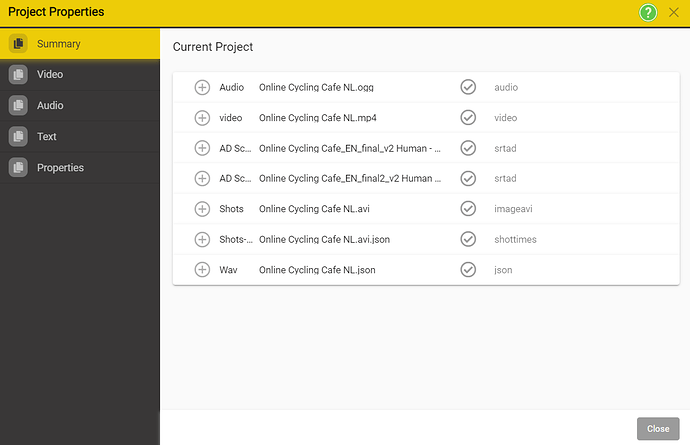The height and width of the screenshot is (445, 690).
Task: Expand the Wav json file row
Action: (202, 269)
